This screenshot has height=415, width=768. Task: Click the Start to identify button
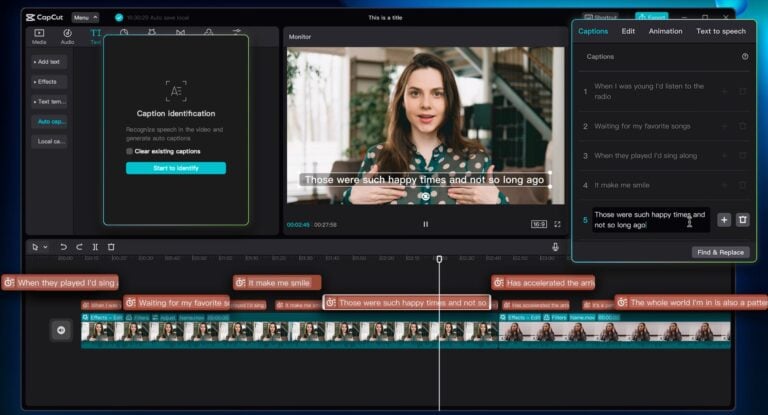(175, 168)
